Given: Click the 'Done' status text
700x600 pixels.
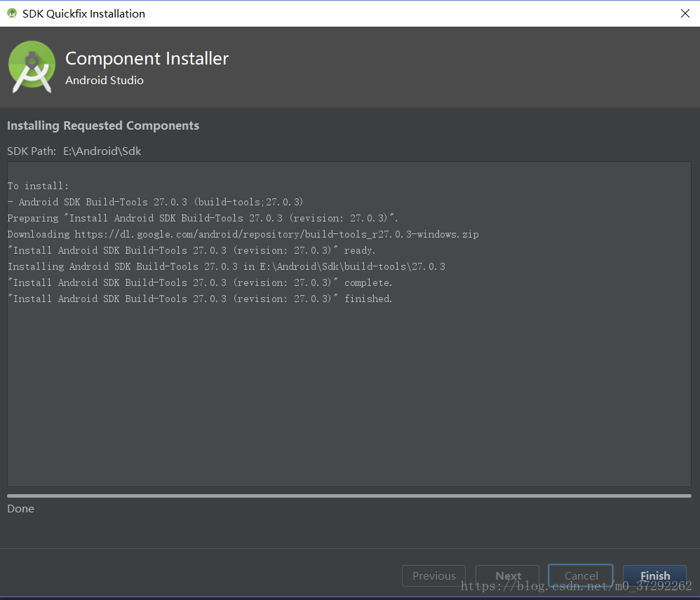Looking at the screenshot, I should point(20,509).
